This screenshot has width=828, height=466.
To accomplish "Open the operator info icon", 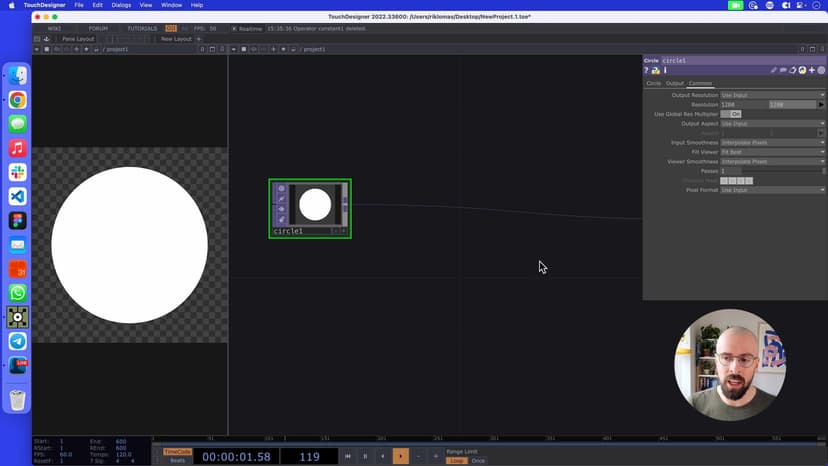I will [x=664, y=71].
